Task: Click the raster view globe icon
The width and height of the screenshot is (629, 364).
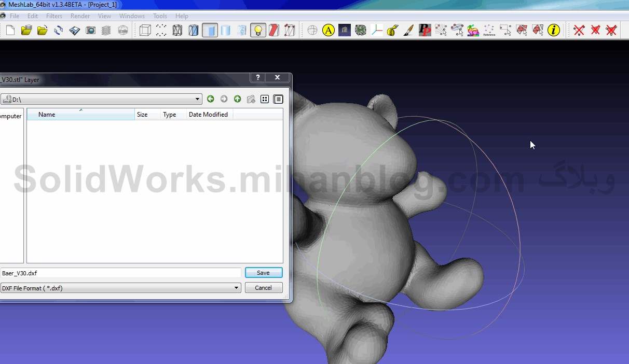Action: [x=123, y=31]
